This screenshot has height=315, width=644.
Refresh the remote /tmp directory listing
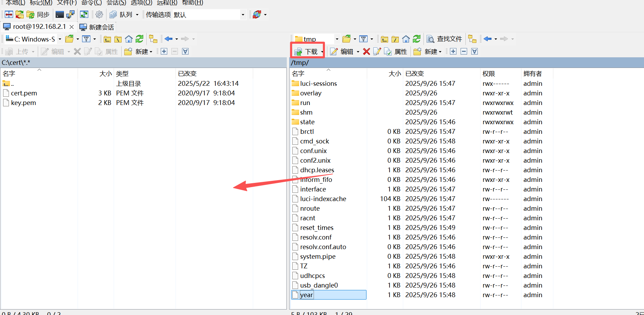416,39
